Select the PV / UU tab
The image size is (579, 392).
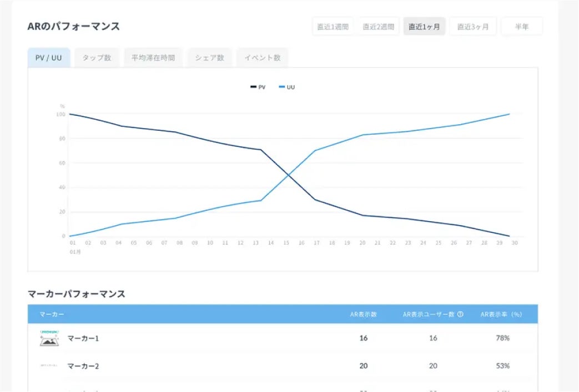tap(49, 58)
